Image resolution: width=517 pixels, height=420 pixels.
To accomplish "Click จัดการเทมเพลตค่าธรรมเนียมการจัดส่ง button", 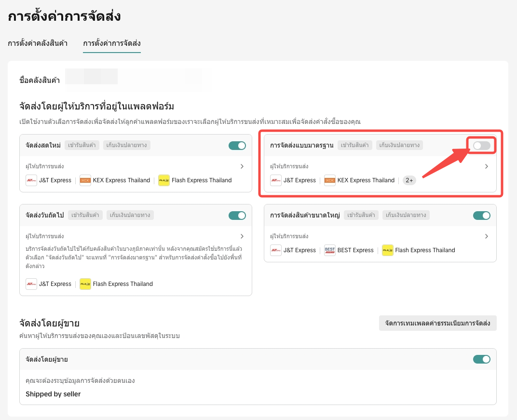I will tap(438, 323).
